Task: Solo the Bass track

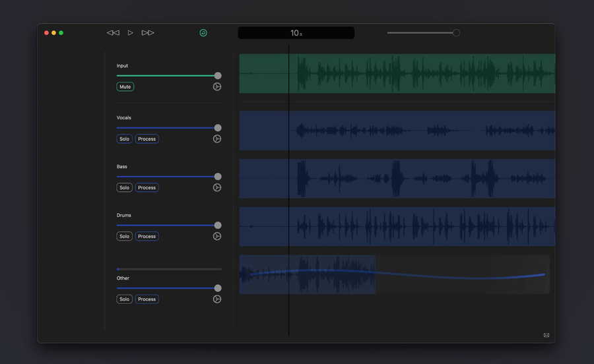Action: 124,188
